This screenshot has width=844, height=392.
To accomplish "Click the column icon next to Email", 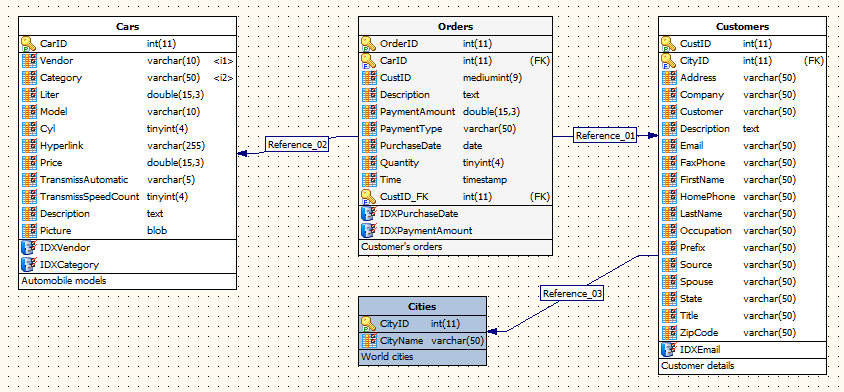I will (669, 146).
